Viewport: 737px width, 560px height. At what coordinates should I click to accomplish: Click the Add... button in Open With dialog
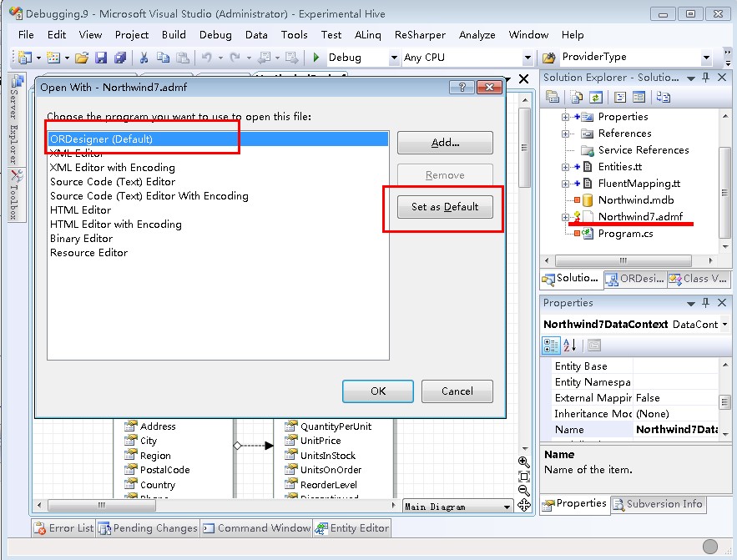click(x=445, y=143)
